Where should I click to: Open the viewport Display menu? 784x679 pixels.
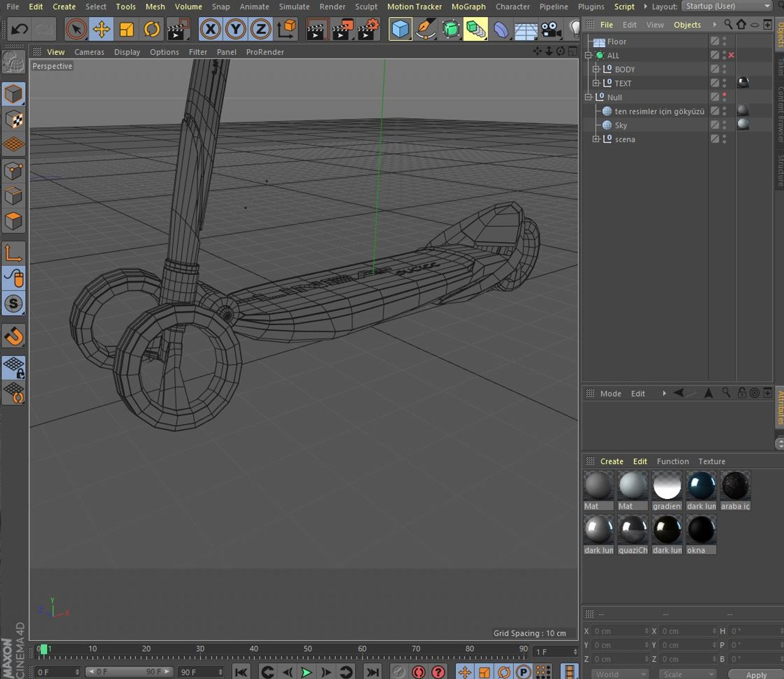pyautogui.click(x=127, y=52)
